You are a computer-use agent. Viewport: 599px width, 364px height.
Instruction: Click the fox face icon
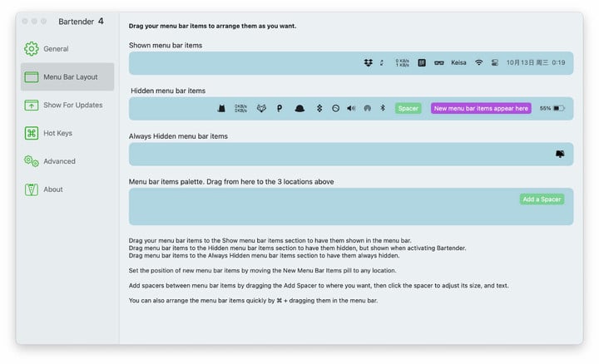click(261, 108)
